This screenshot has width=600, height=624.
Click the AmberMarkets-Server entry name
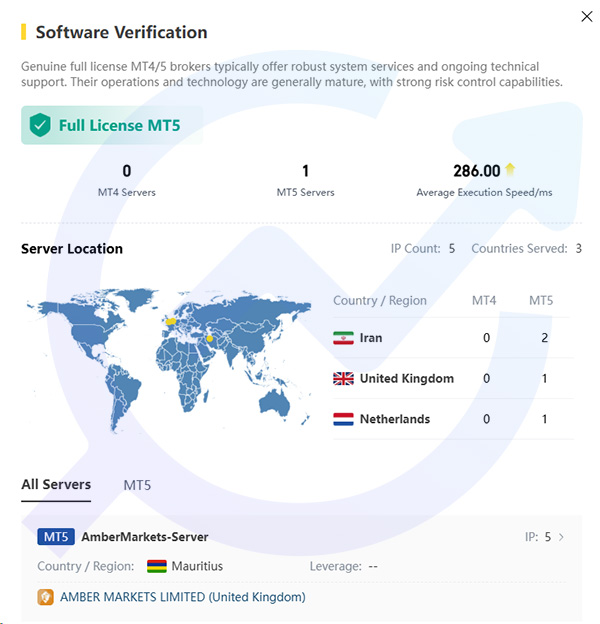point(145,537)
